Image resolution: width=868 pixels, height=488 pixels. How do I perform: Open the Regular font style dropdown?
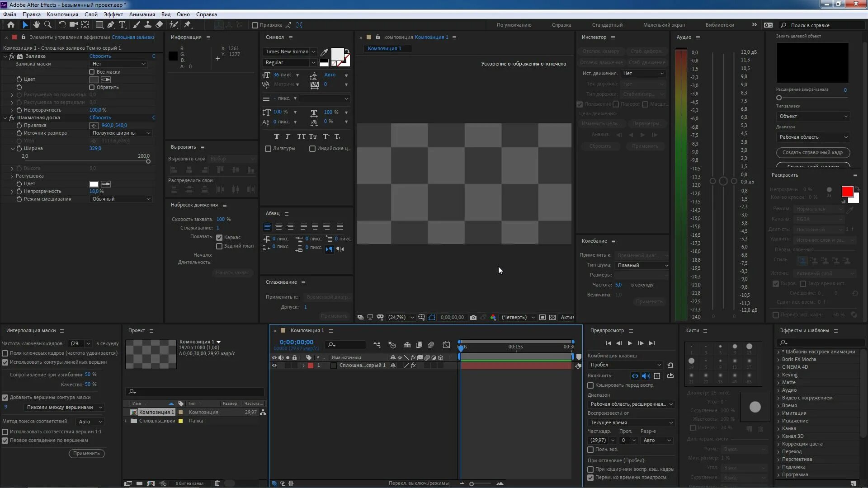[x=290, y=62]
